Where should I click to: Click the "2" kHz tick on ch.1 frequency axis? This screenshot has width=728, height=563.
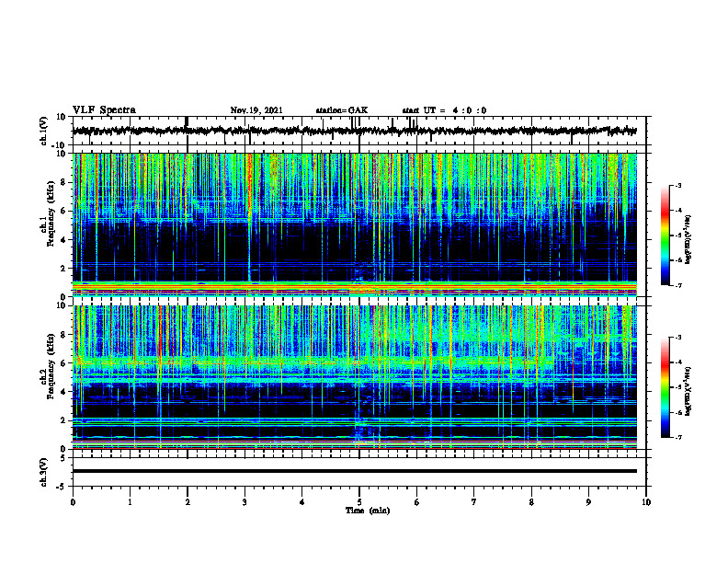63,269
